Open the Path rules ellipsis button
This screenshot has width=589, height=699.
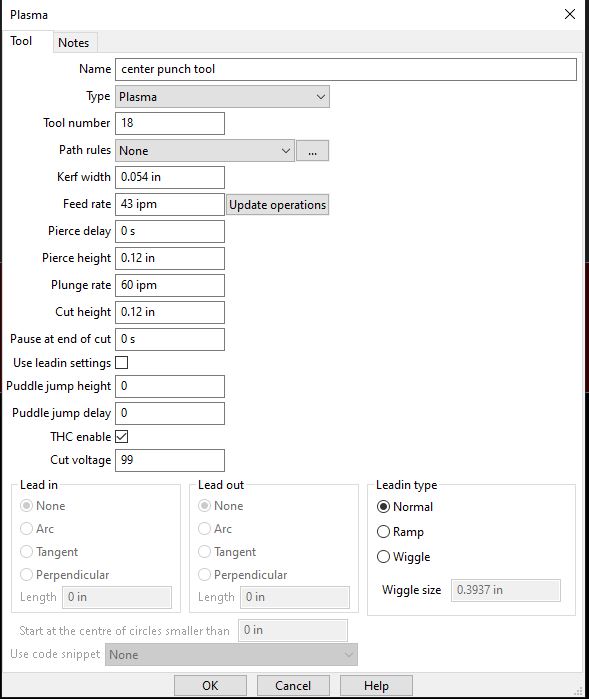312,151
